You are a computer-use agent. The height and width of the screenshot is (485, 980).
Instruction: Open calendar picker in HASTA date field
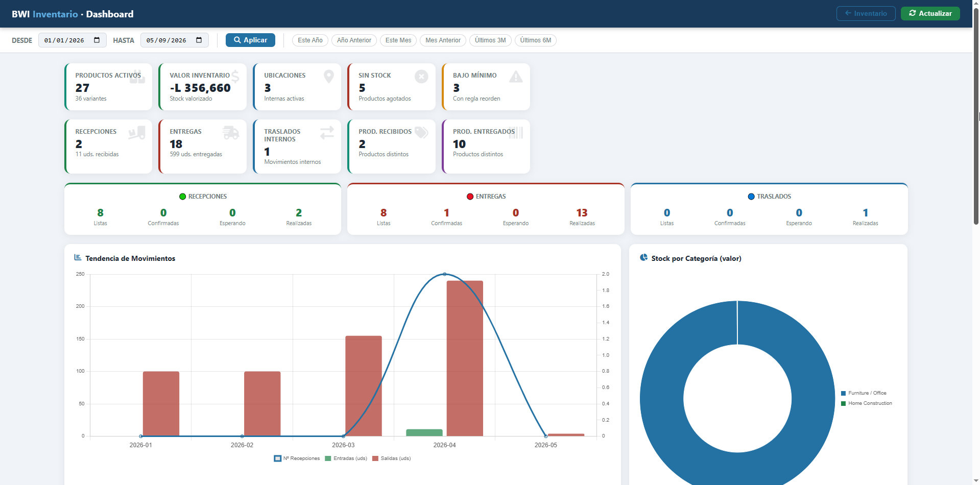199,40
